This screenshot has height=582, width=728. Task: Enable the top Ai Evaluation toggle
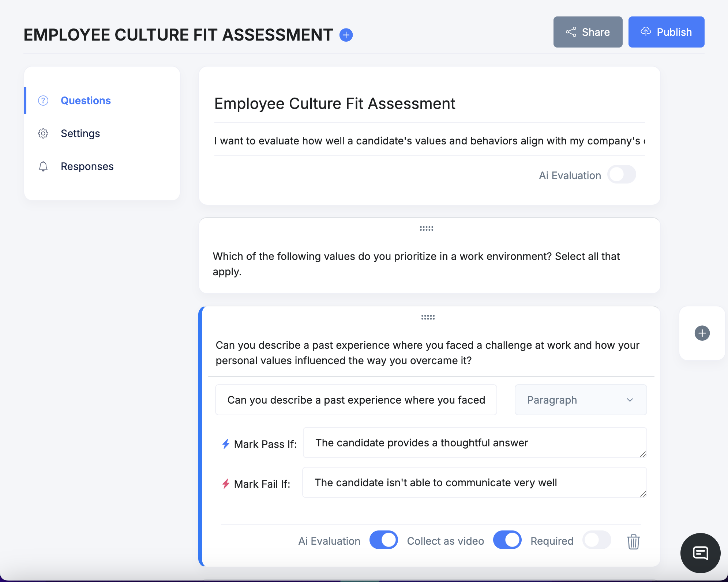pos(622,175)
